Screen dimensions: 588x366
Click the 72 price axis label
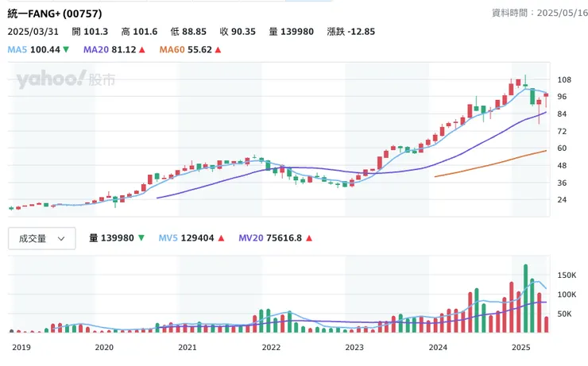562,132
